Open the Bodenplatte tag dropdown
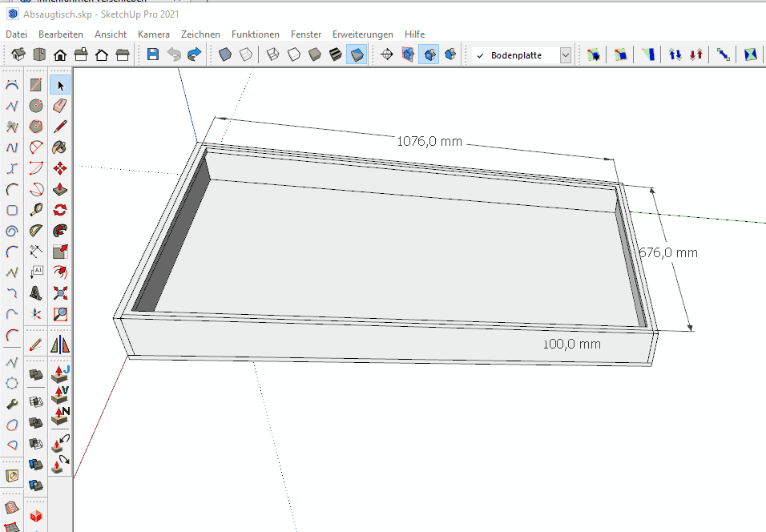This screenshot has width=766, height=532. pyautogui.click(x=566, y=54)
